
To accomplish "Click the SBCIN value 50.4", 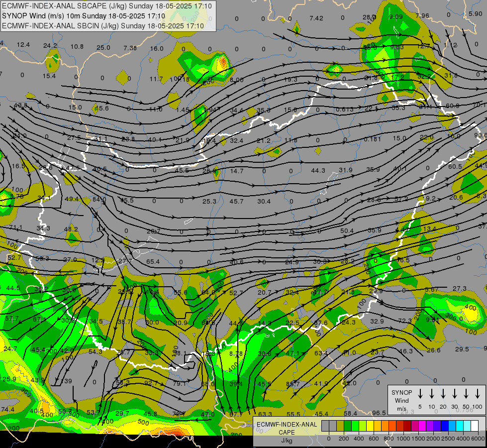I will click(347, 230).
